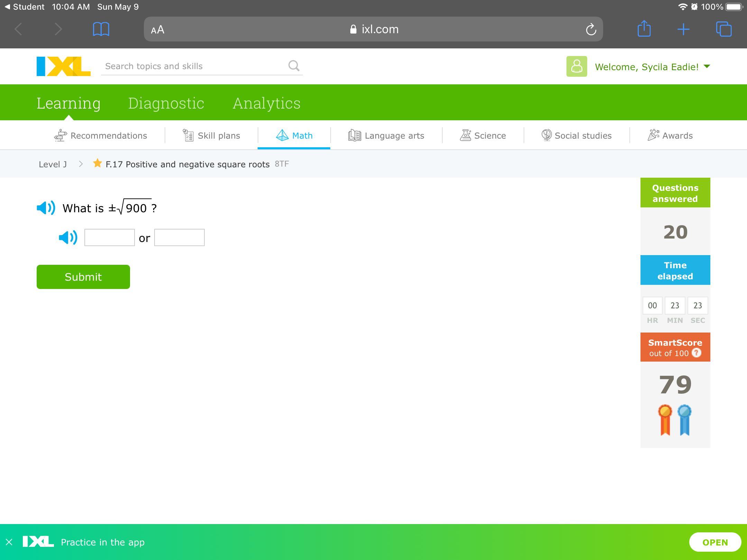Dismiss the Practice in the app banner
The image size is (747, 560).
pyautogui.click(x=9, y=542)
